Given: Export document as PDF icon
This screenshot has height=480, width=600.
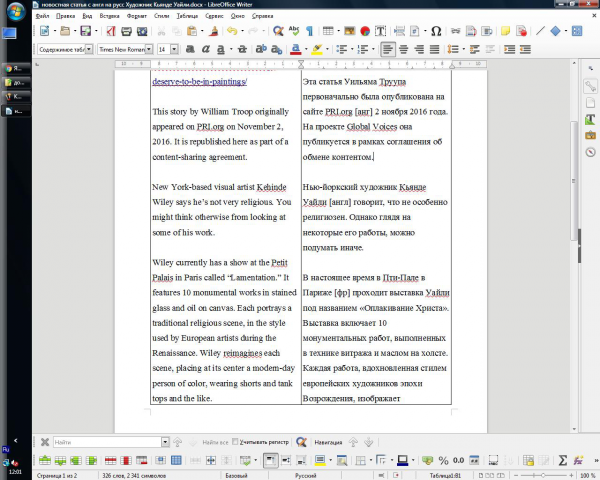Looking at the screenshot, I should pos(111,31).
